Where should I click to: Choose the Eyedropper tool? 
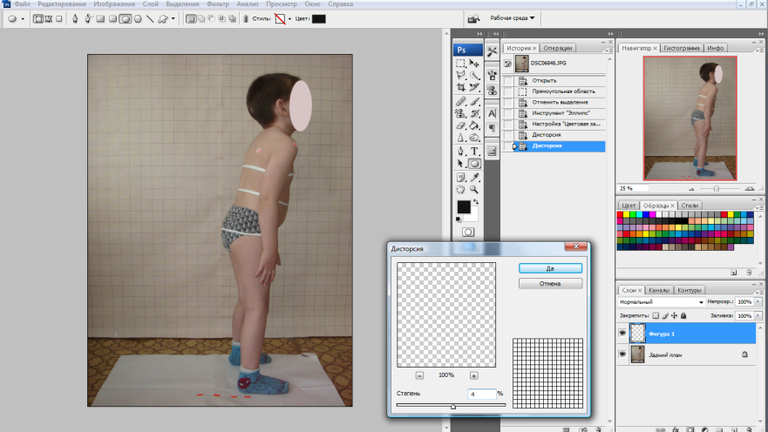coord(474,177)
